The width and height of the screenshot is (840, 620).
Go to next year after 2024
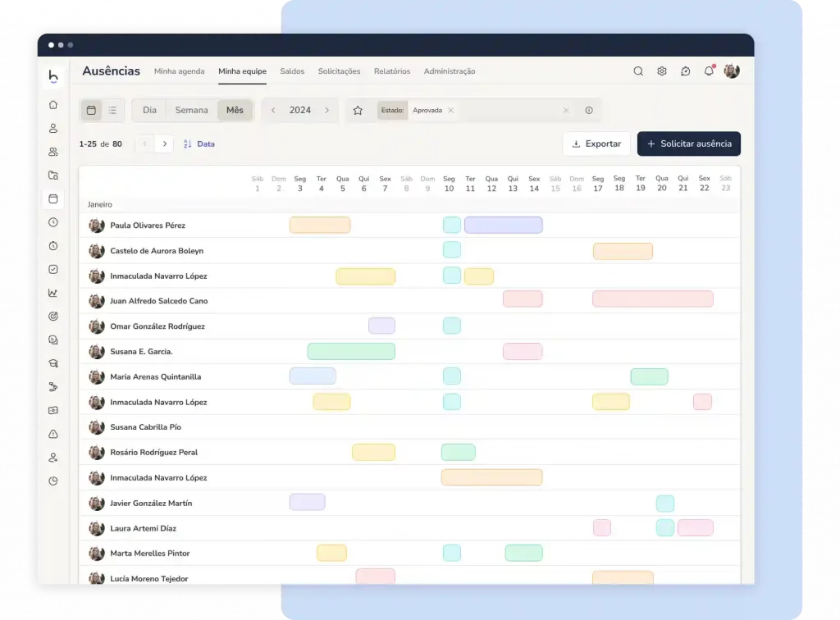[326, 110]
